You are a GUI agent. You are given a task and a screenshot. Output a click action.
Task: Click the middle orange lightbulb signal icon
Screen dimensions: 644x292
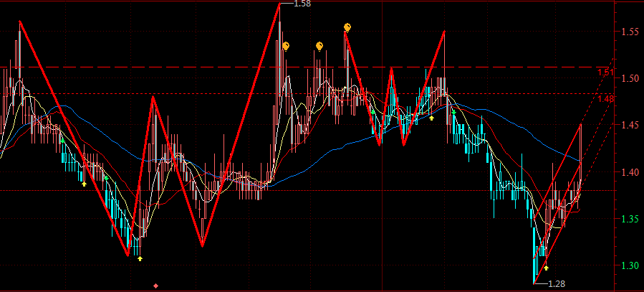(319, 47)
